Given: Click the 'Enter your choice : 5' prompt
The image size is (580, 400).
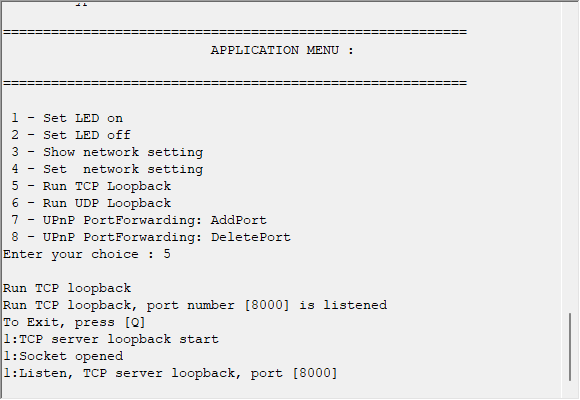Looking at the screenshot, I should pos(87,254).
